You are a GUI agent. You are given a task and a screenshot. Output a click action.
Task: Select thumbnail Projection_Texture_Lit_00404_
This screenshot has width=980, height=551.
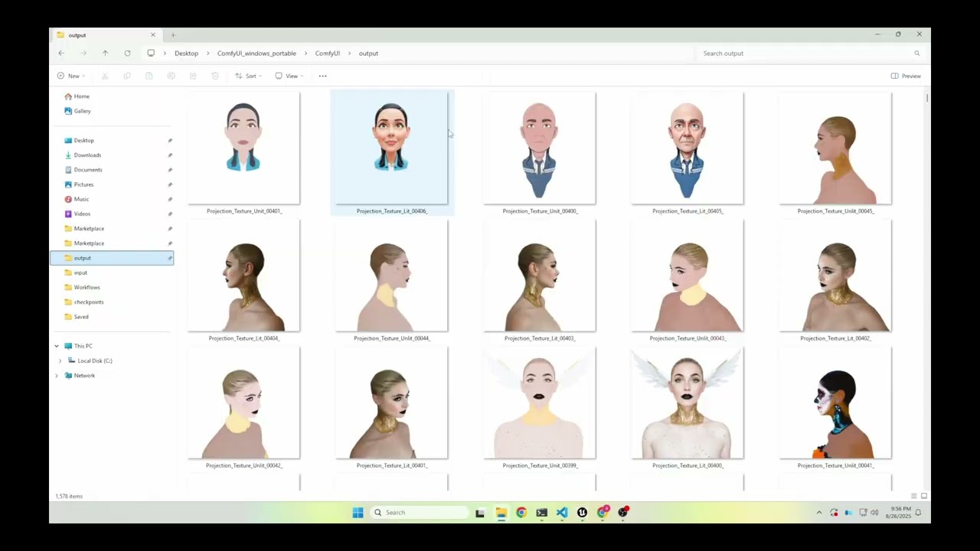[243, 276]
